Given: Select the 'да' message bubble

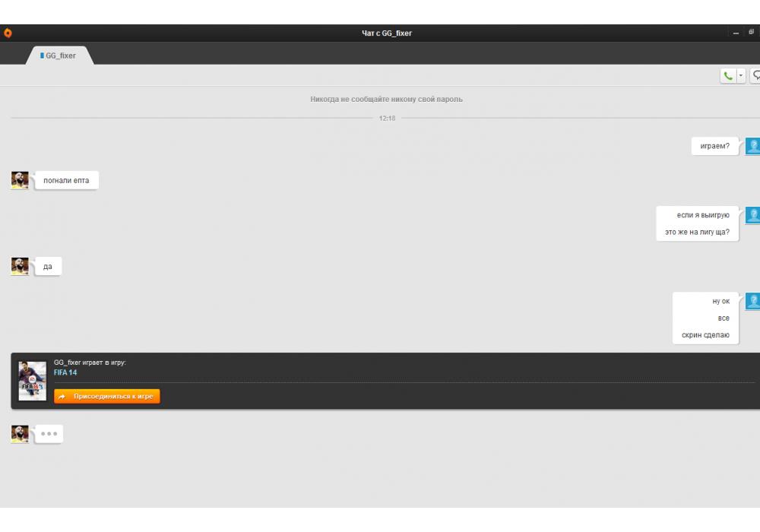Looking at the screenshot, I should [47, 266].
